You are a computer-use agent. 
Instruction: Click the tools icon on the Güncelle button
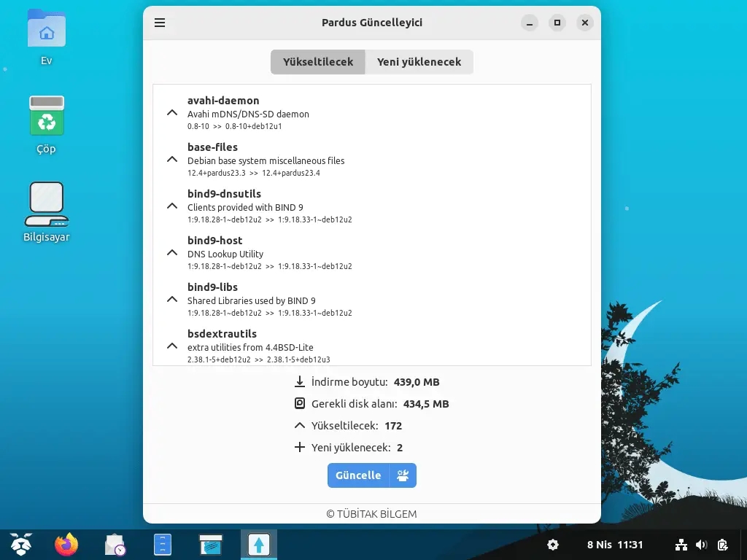(x=403, y=475)
